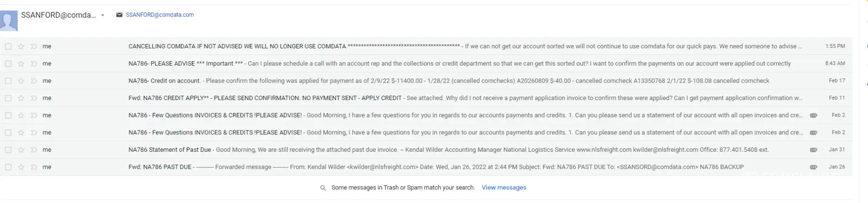Check the Fwd: NA786 PAST DUE email checkbox
This screenshot has width=868, height=203.
pos(8,167)
